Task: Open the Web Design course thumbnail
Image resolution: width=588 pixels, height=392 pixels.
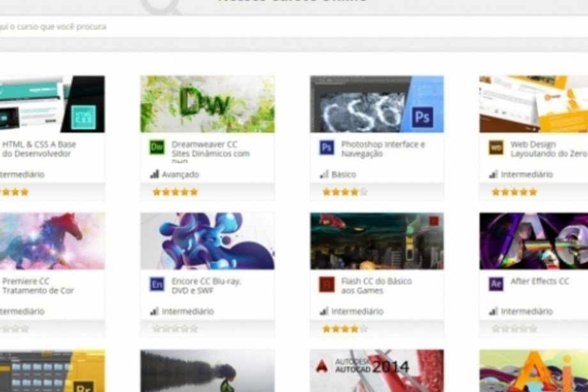Action: coord(534,104)
